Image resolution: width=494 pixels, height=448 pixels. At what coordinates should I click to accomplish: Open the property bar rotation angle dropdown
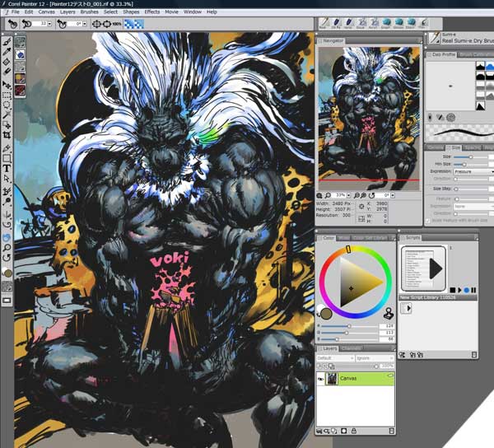tap(85, 24)
